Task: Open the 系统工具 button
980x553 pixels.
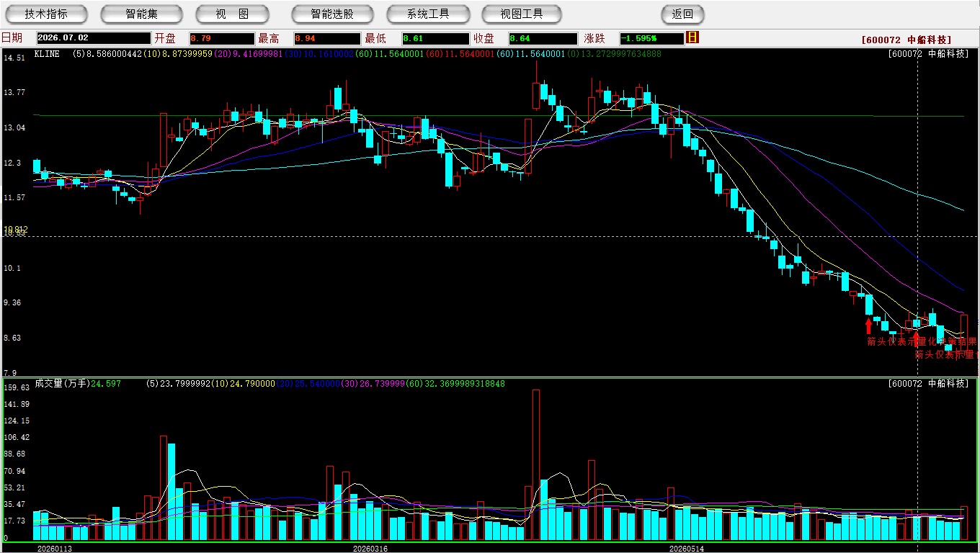Action: 428,14
